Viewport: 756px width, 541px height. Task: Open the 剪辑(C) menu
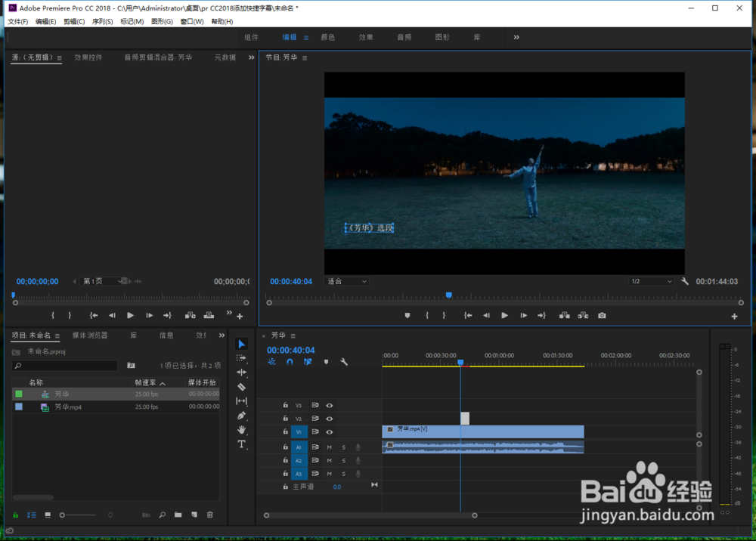tap(74, 22)
